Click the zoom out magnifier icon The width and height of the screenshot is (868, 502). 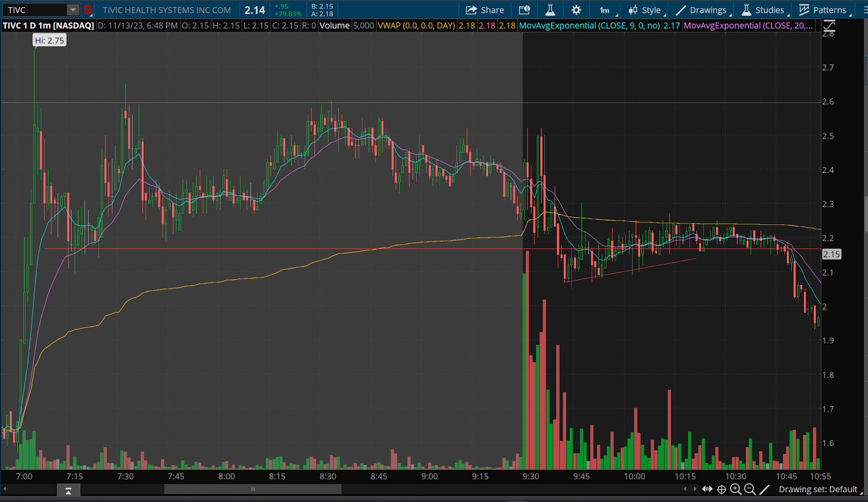point(750,490)
